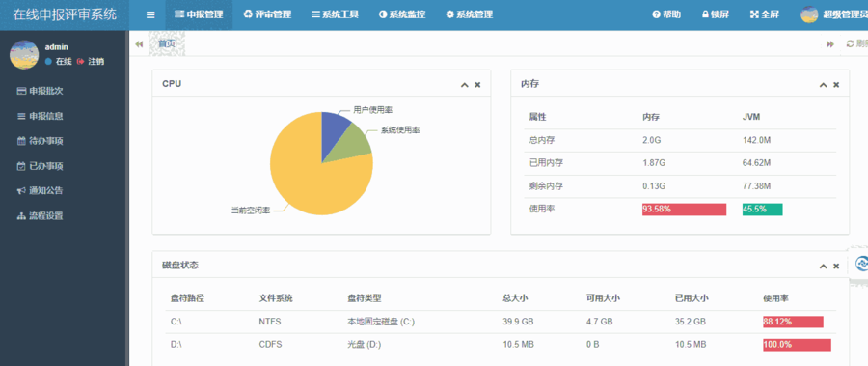Image resolution: width=868 pixels, height=366 pixels.
Task: Collapse the 内存 panel
Action: coord(824,85)
